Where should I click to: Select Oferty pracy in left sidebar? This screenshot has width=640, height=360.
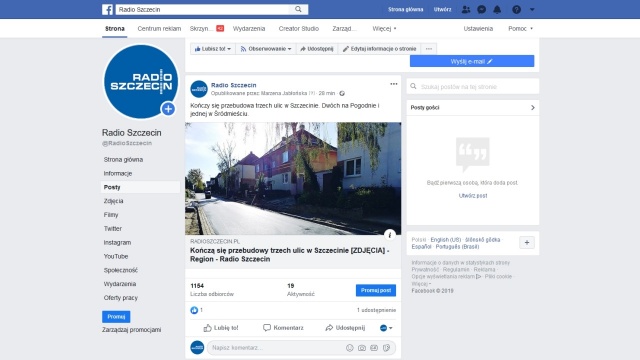121,298
